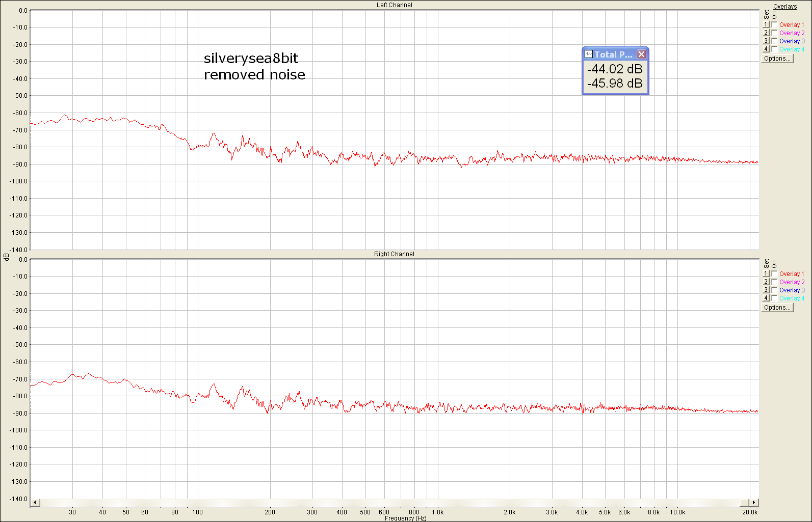Image resolution: width=812 pixels, height=522 pixels.
Task: Click magenta Overlay 2 label in Left Channel
Action: (792, 33)
